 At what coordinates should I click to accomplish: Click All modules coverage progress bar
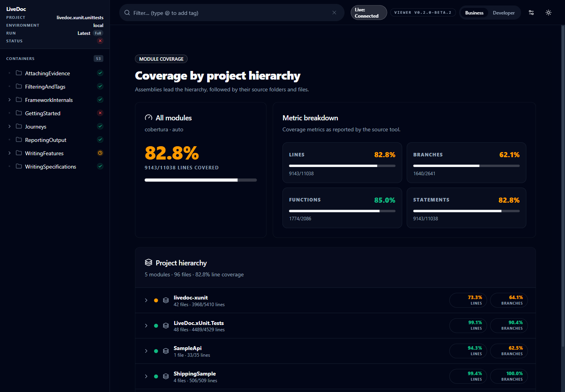pyautogui.click(x=200, y=180)
